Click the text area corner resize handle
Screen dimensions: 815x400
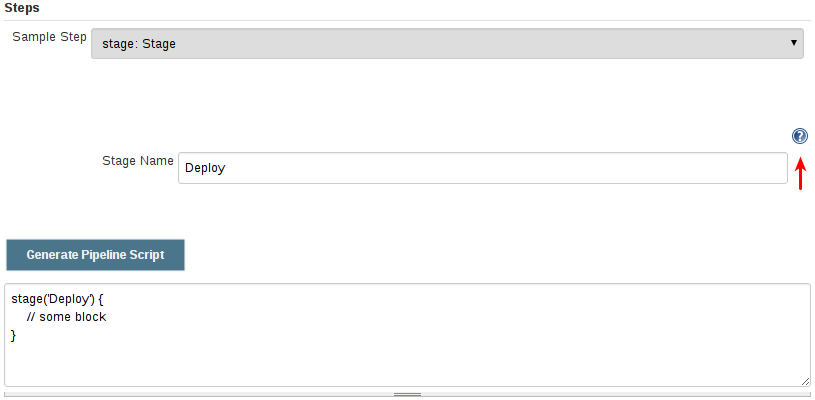(x=805, y=381)
